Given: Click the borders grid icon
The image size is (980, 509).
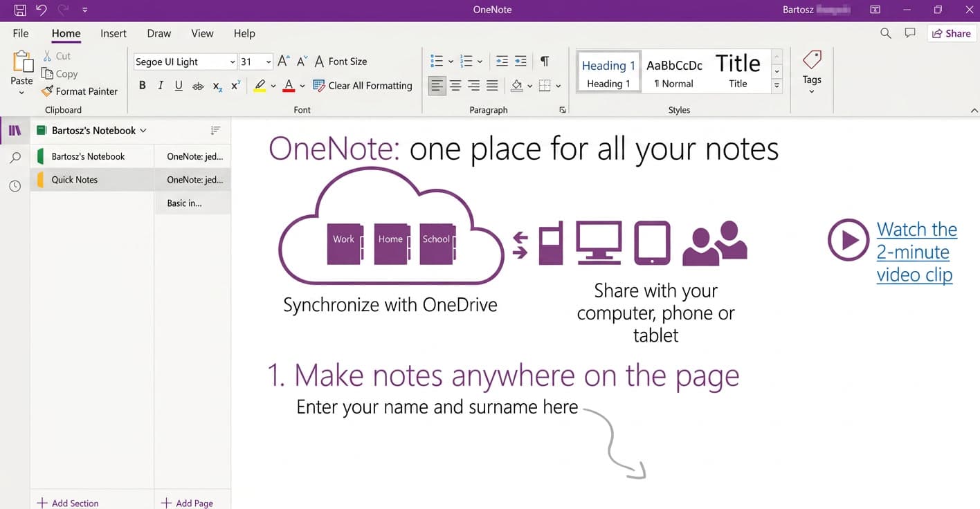Looking at the screenshot, I should (545, 86).
